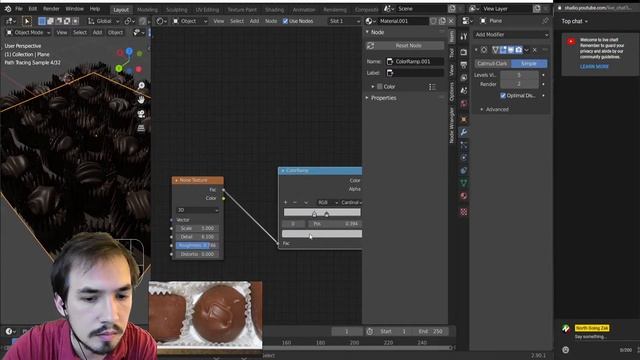Viewport: 640px width, 360px height.
Task: Click the empty Label field
Action: [x=415, y=73]
